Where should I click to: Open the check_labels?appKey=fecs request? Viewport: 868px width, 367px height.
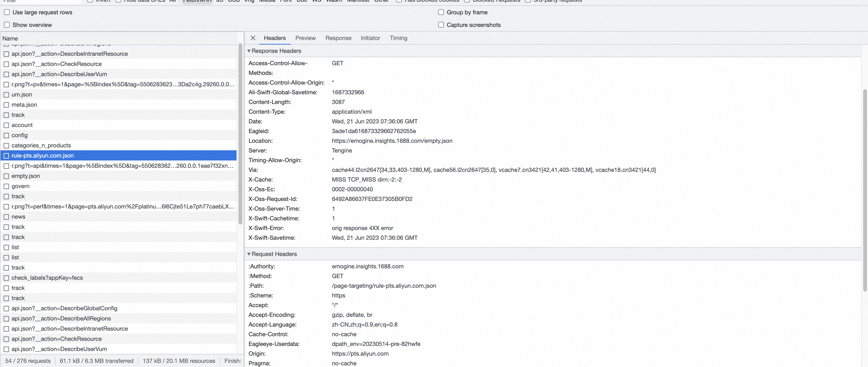pyautogui.click(x=47, y=278)
